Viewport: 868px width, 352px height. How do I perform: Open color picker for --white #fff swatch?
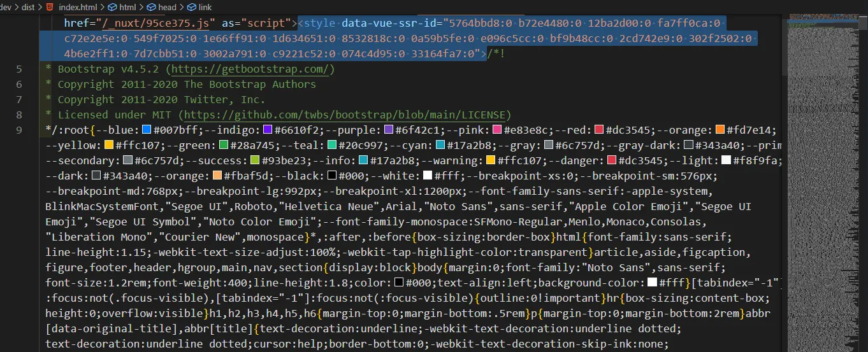(428, 176)
